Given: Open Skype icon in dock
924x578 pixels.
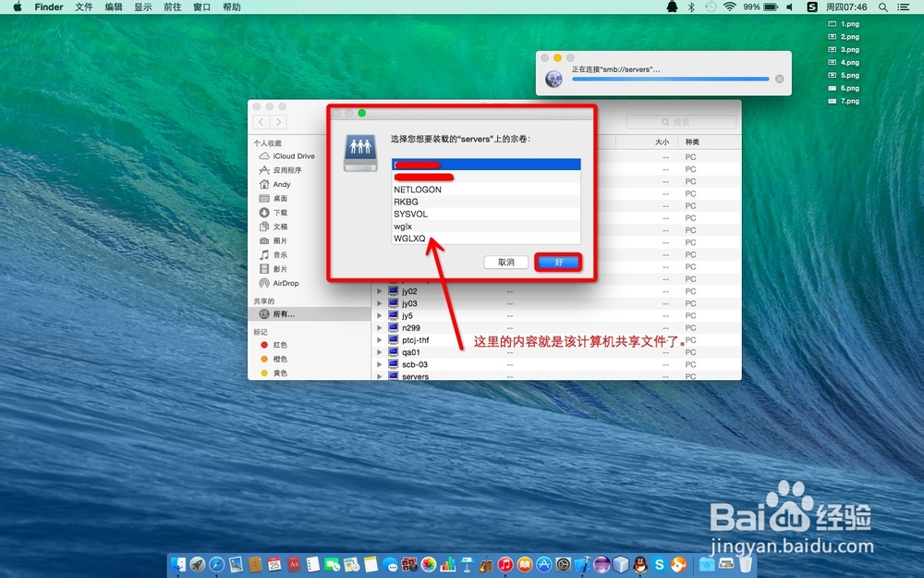Looking at the screenshot, I should [x=660, y=564].
